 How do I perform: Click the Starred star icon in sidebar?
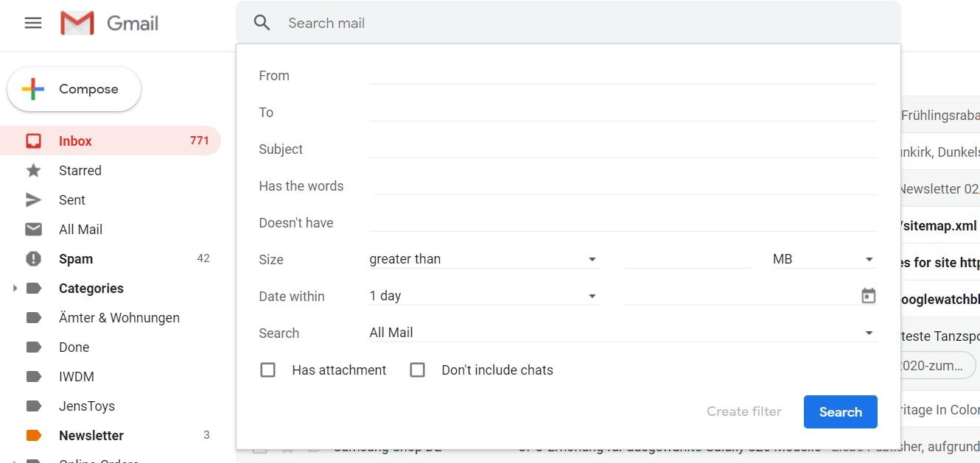point(33,171)
